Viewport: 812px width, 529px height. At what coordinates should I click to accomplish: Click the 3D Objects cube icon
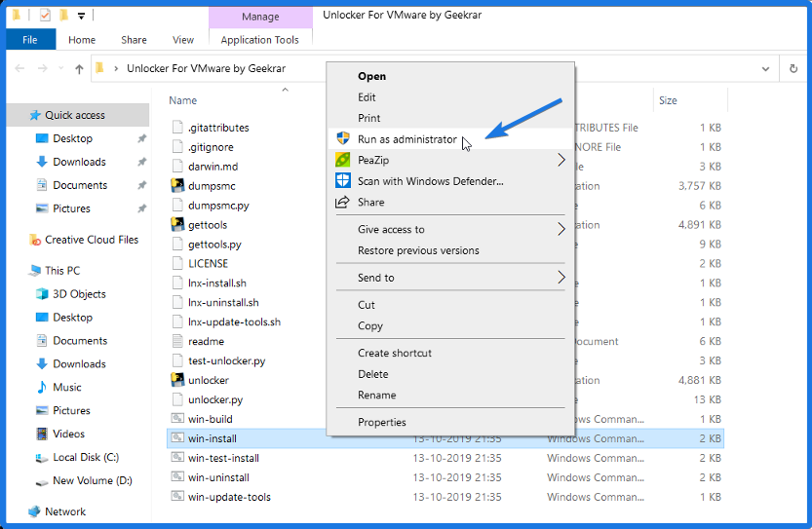click(x=42, y=293)
